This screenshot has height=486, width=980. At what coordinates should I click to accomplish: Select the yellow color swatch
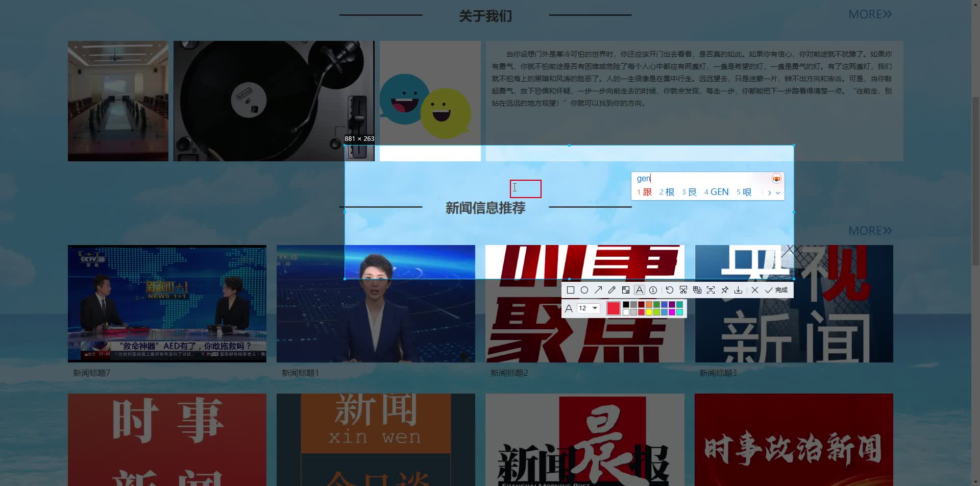click(649, 312)
